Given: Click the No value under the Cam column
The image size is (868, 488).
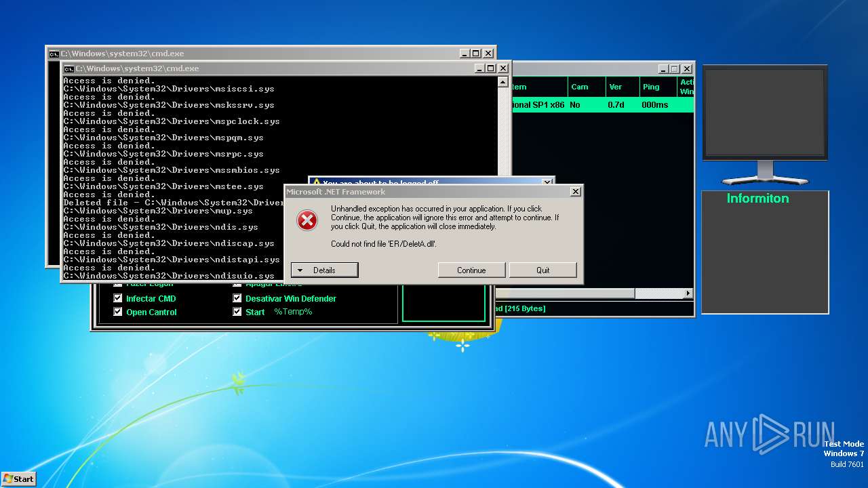Looking at the screenshot, I should coord(575,105).
